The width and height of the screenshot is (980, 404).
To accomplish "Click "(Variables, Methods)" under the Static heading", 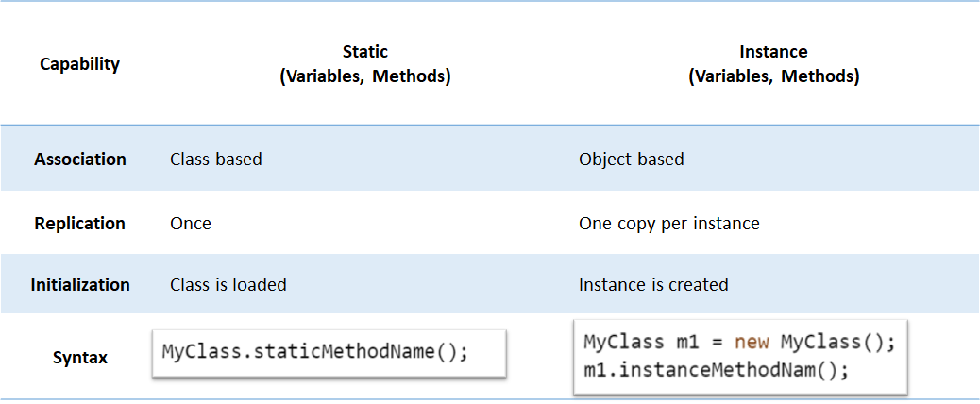I will pyautogui.click(x=364, y=77).
